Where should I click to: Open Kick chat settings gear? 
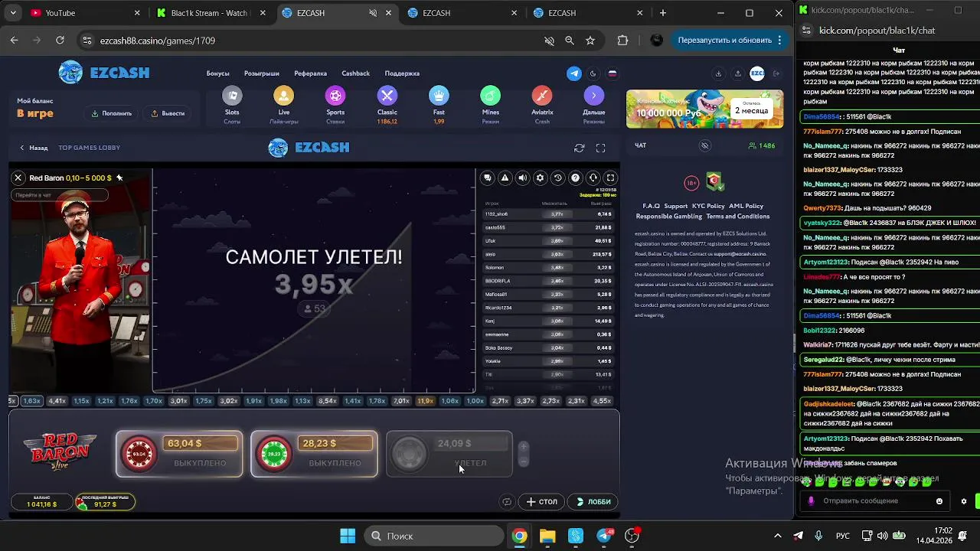click(964, 501)
